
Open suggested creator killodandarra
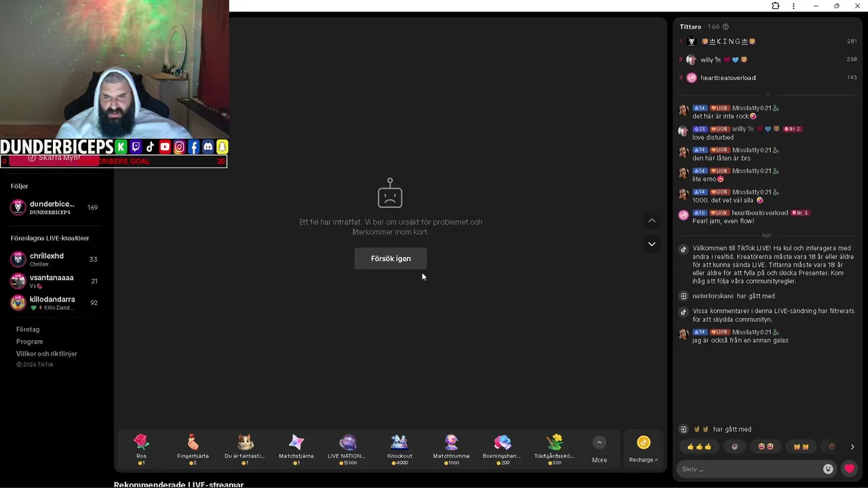click(x=54, y=303)
